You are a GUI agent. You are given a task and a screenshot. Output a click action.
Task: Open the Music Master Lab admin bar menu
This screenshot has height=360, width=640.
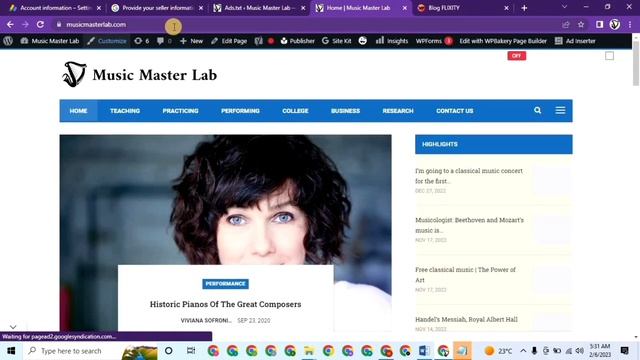[50, 41]
